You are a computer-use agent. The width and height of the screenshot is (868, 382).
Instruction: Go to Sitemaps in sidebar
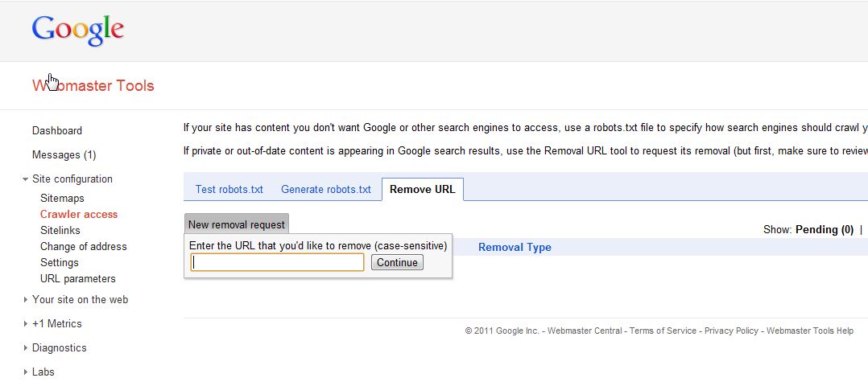(62, 199)
